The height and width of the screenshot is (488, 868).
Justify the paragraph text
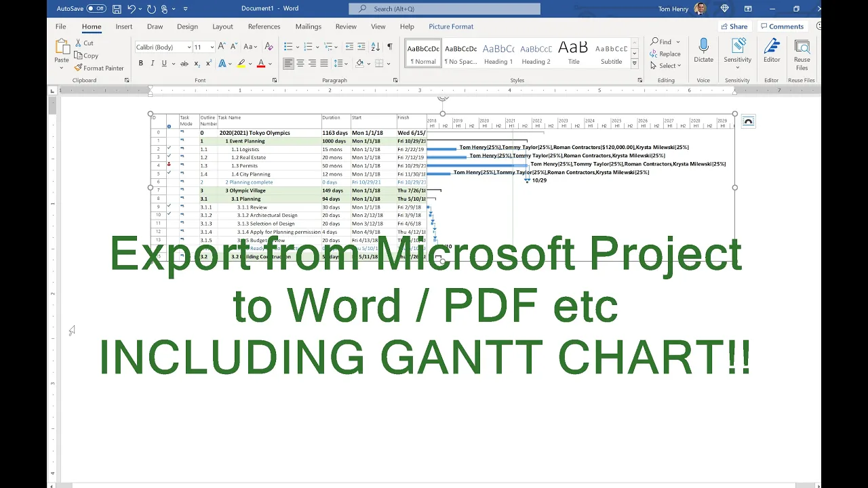pyautogui.click(x=324, y=64)
